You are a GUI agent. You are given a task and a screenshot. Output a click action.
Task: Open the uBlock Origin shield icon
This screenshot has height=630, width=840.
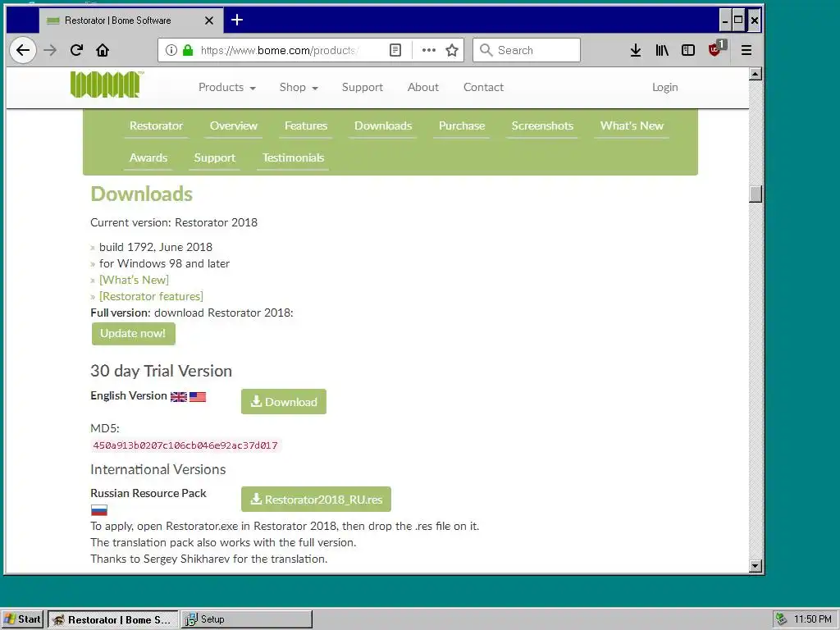point(715,48)
